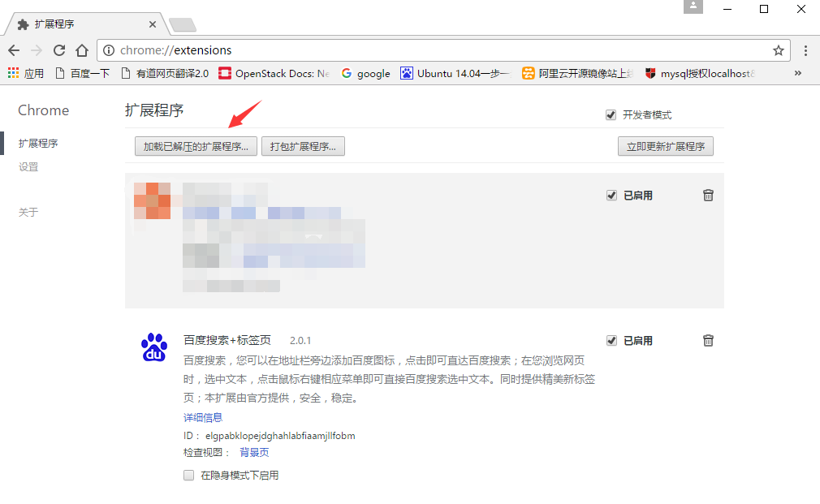Bookmark this page with the star icon

(x=778, y=50)
